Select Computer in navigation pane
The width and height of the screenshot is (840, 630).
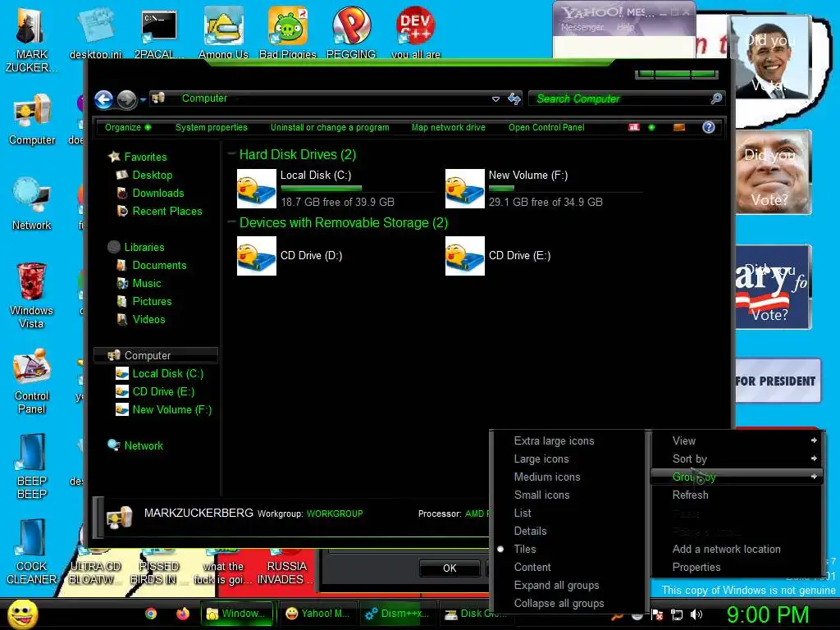point(155,355)
